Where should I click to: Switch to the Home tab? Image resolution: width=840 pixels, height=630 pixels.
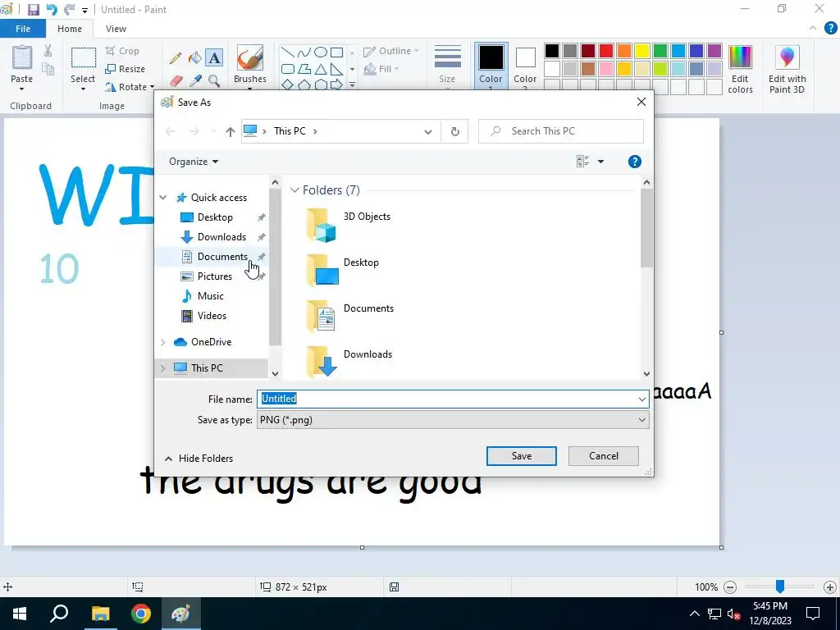coord(70,29)
